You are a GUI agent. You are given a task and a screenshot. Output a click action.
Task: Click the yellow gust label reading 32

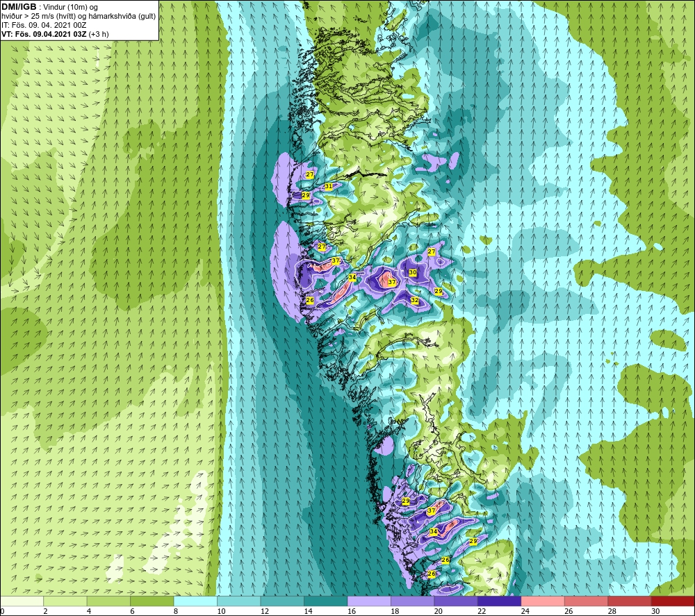pos(414,300)
